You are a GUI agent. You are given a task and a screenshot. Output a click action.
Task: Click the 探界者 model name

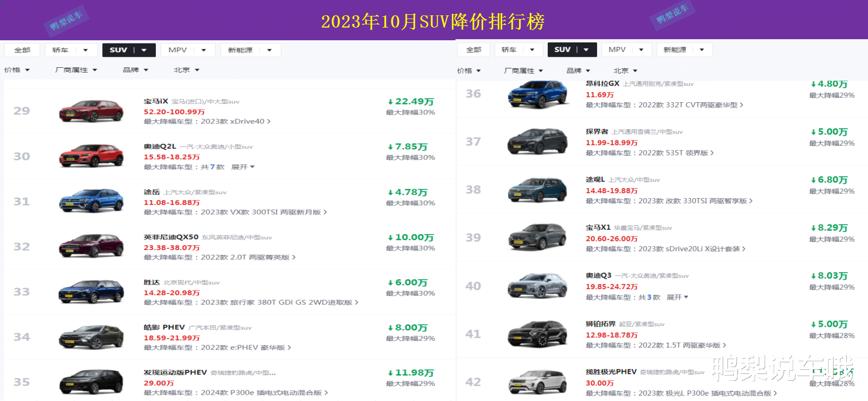(597, 131)
